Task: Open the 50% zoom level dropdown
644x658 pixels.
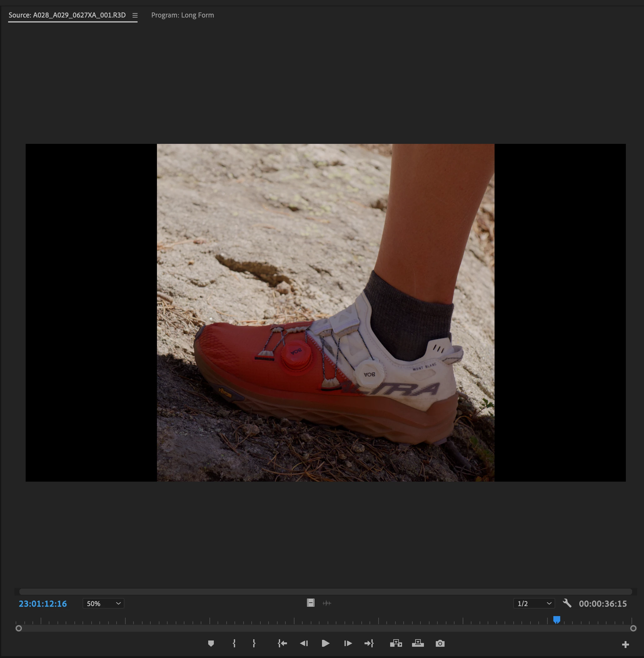Action: [103, 604]
